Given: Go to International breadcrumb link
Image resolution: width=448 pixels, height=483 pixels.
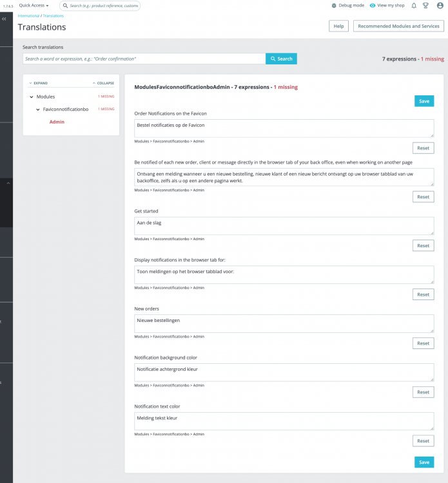Looking at the screenshot, I should (x=28, y=15).
